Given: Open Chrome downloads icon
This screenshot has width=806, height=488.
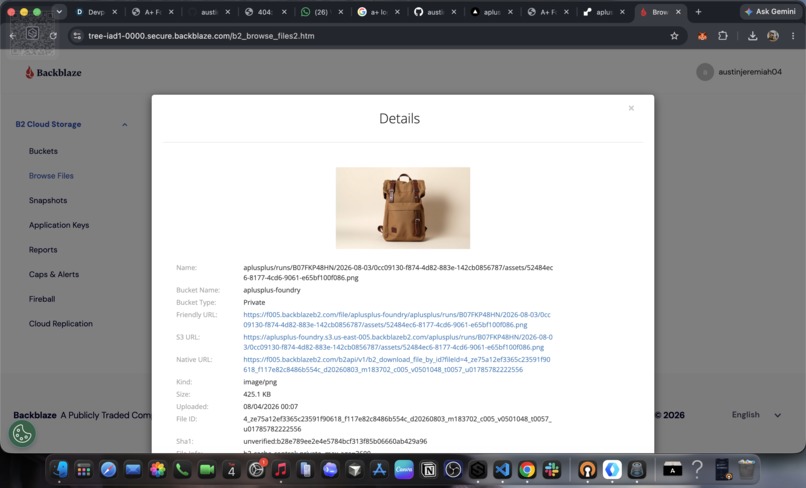Looking at the screenshot, I should (752, 36).
